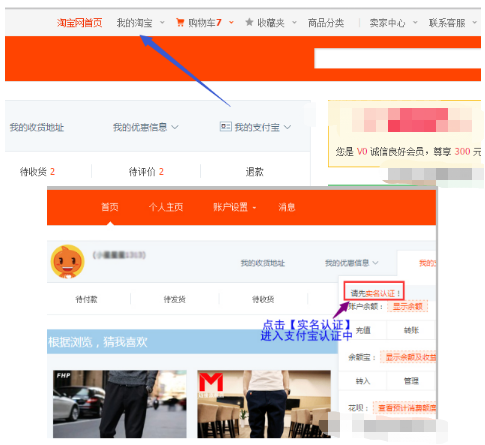The height and width of the screenshot is (445, 485).
Task: Expand the 我的支付宝 chevron
Action: point(287,127)
